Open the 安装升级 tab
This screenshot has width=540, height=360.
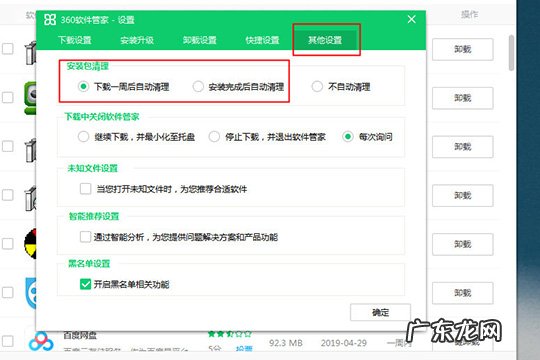(137, 40)
